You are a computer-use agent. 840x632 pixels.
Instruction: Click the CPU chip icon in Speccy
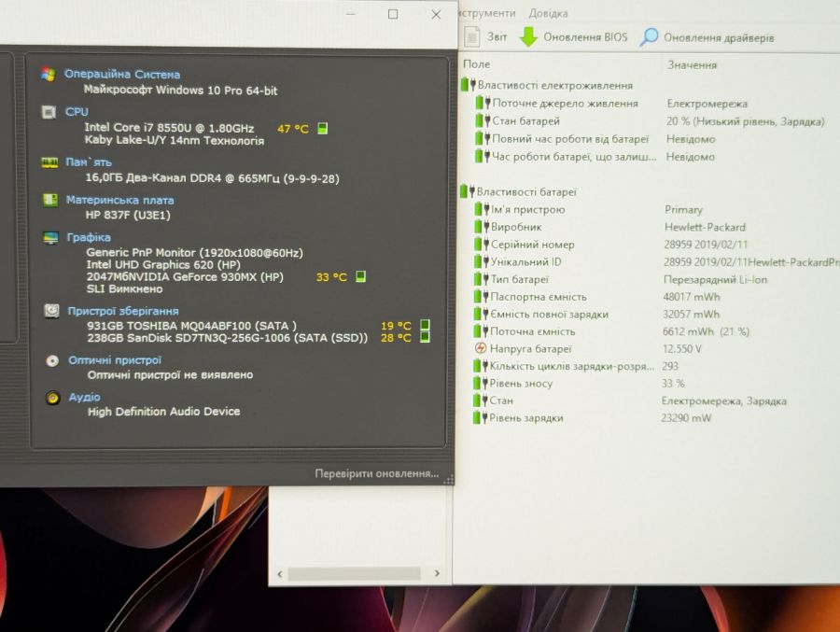pos(49,112)
